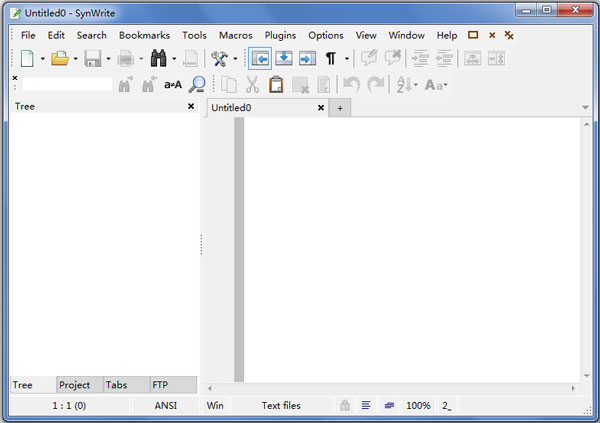Open Find with the binoculars icon
Image resolution: width=600 pixels, height=423 pixels.
(x=158, y=59)
